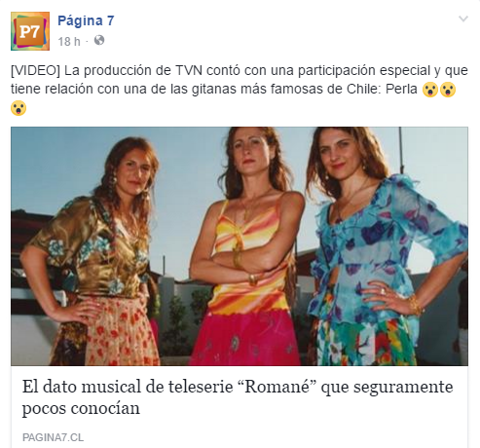The height and width of the screenshot is (448, 480).
Task: Click the first surprised emoji after Perla
Action: tap(430, 90)
